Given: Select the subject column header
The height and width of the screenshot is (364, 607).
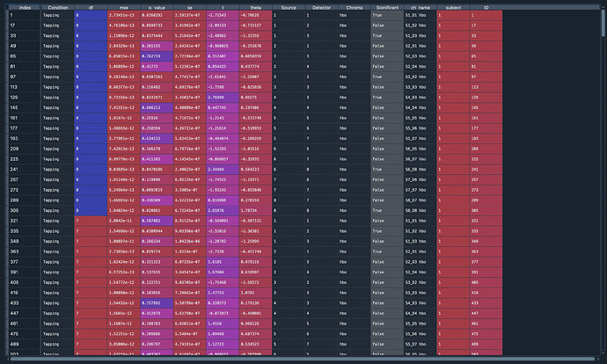Looking at the screenshot, I should click(453, 7).
